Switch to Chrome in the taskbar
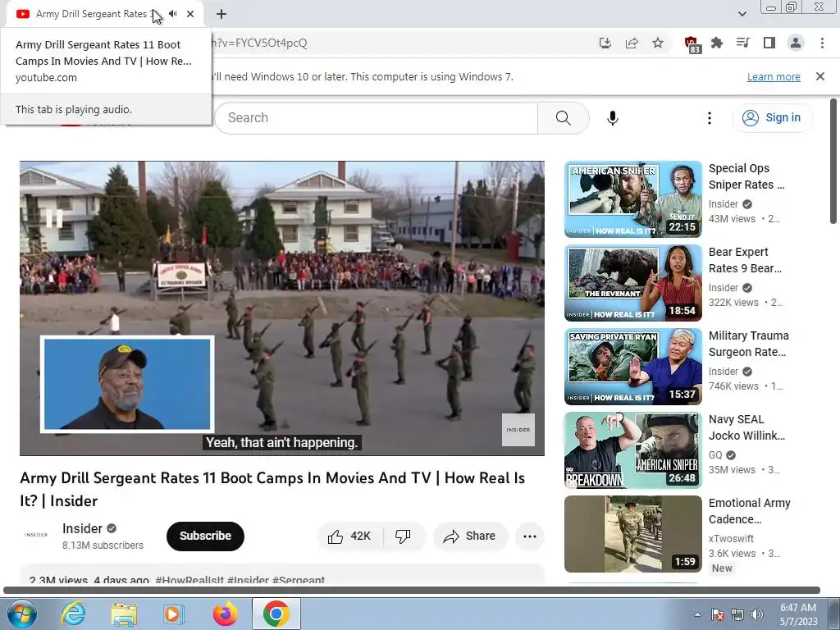Image resolution: width=840 pixels, height=630 pixels. 276,614
